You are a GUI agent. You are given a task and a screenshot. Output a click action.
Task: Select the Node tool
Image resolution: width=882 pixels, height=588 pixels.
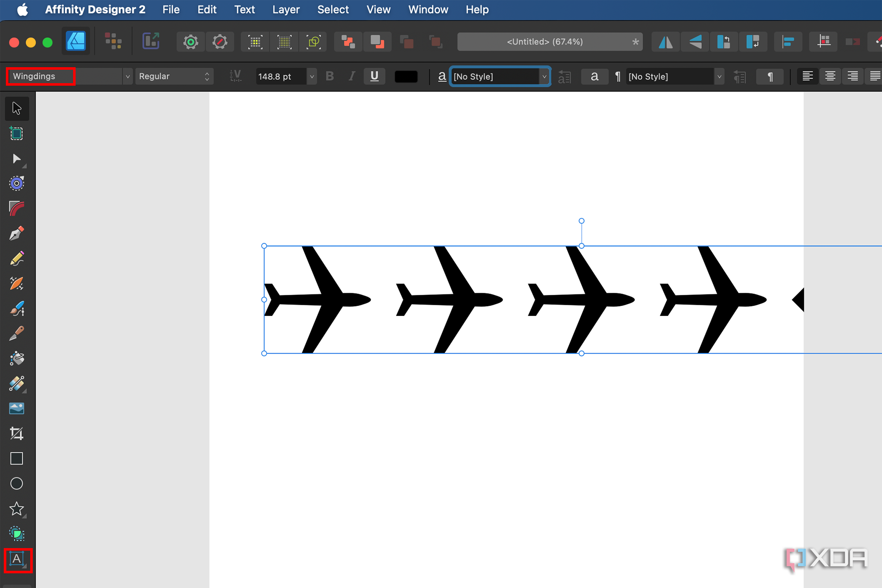pyautogui.click(x=17, y=159)
